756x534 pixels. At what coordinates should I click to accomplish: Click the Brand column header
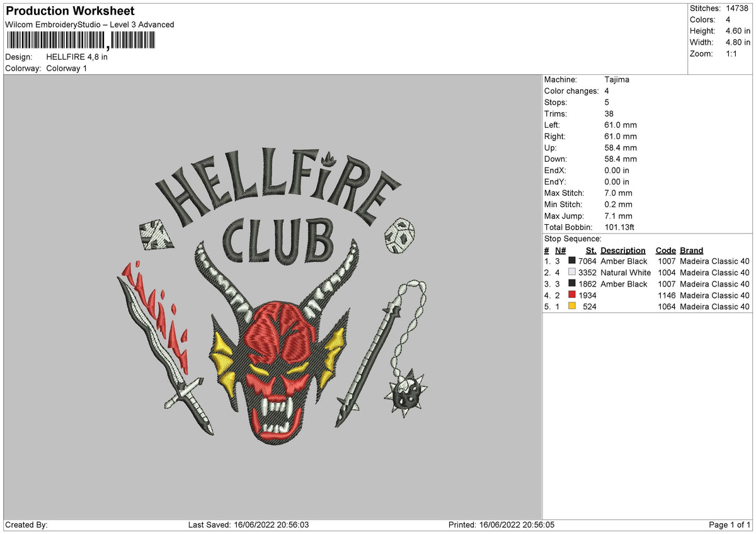[x=691, y=250]
